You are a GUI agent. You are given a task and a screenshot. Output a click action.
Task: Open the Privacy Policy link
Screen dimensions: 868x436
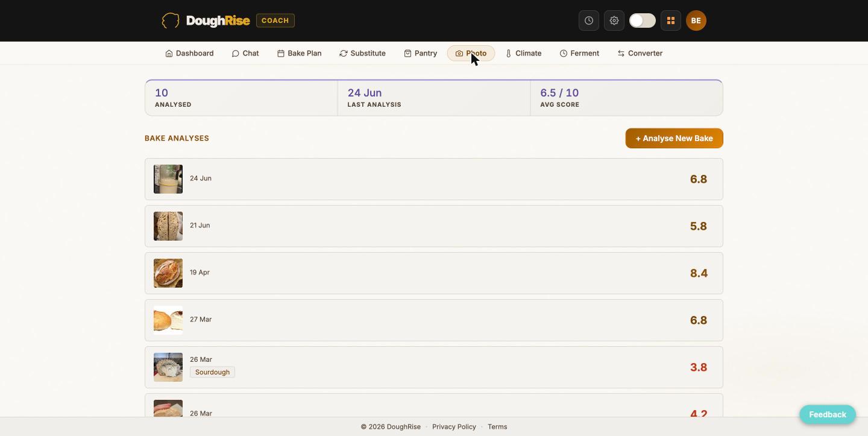454,426
